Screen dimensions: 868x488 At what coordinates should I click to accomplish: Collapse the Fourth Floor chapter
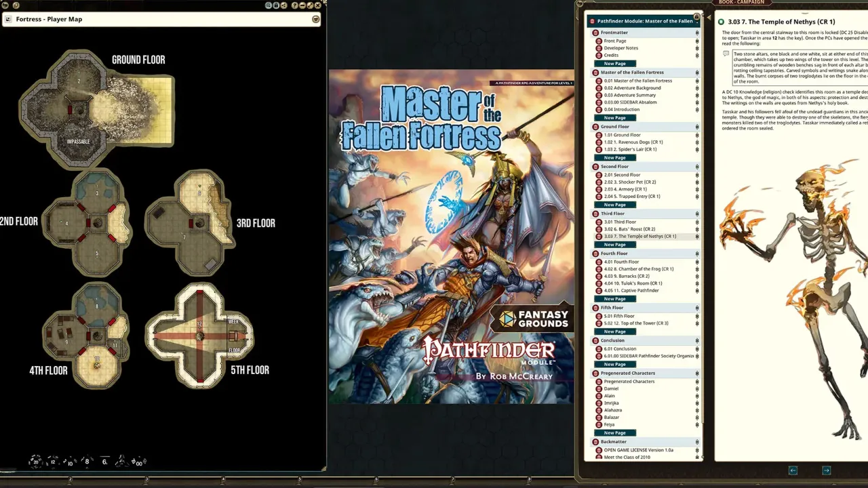[x=645, y=253]
